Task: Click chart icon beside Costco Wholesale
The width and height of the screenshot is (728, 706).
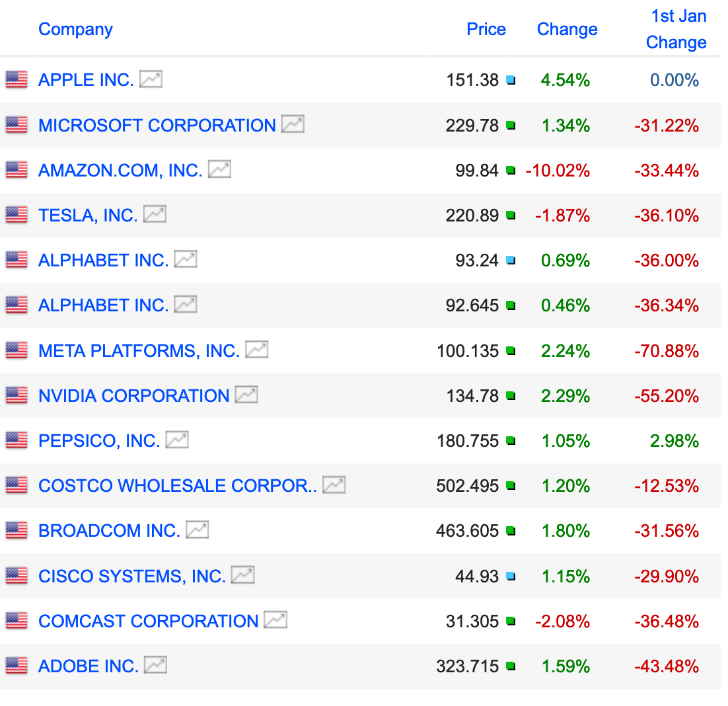Action: pyautogui.click(x=334, y=485)
